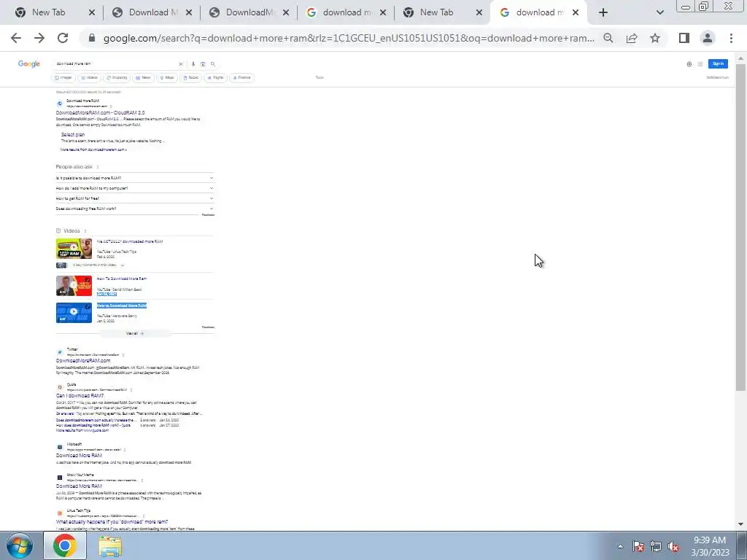Open the tab search dropdown
Screen dimensions: 747x560
(659, 12)
